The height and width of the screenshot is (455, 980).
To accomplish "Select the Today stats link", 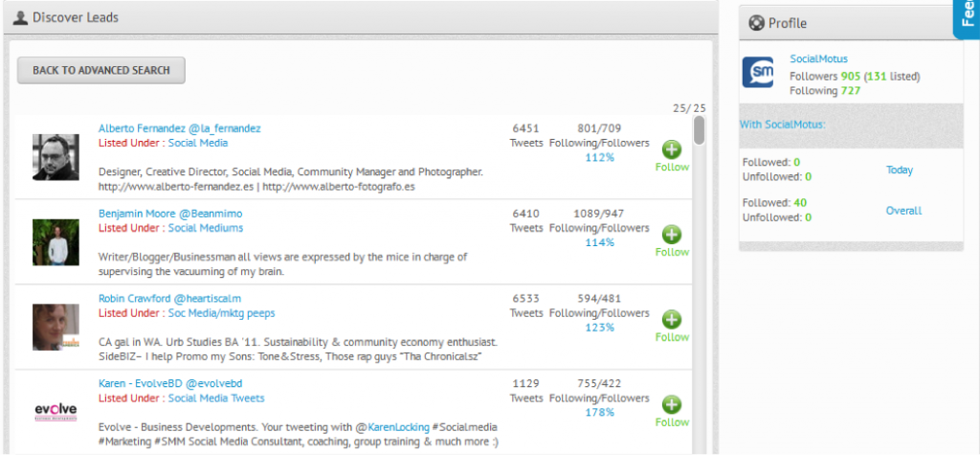I will pyautogui.click(x=900, y=170).
